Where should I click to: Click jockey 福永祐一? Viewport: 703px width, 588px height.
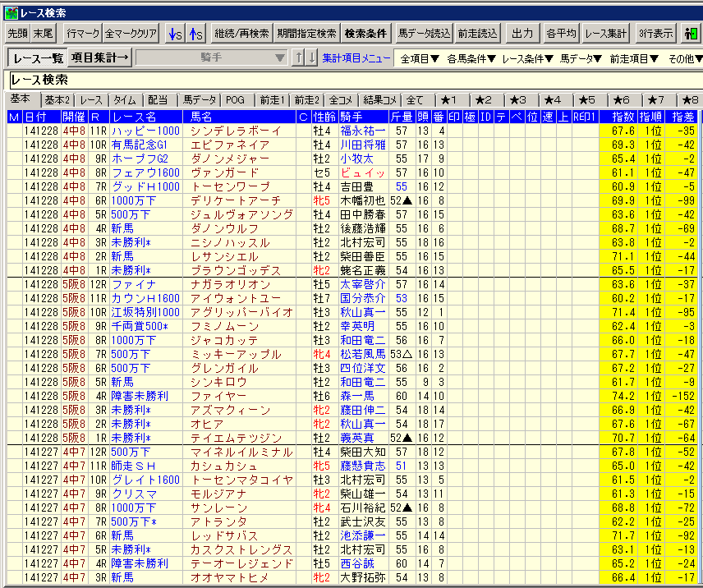click(x=363, y=131)
